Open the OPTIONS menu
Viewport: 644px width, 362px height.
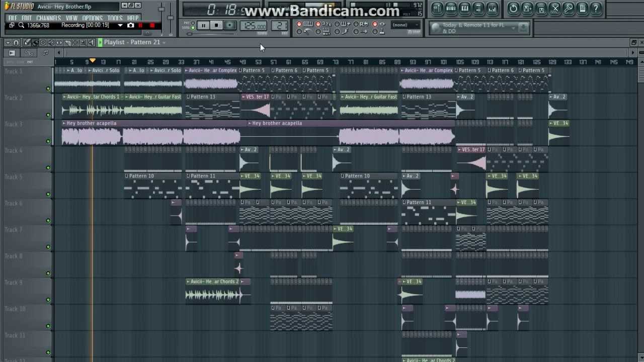(x=92, y=19)
